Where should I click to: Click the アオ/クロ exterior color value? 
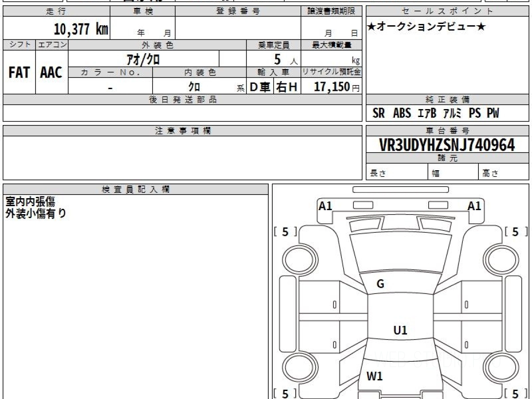tap(143, 59)
